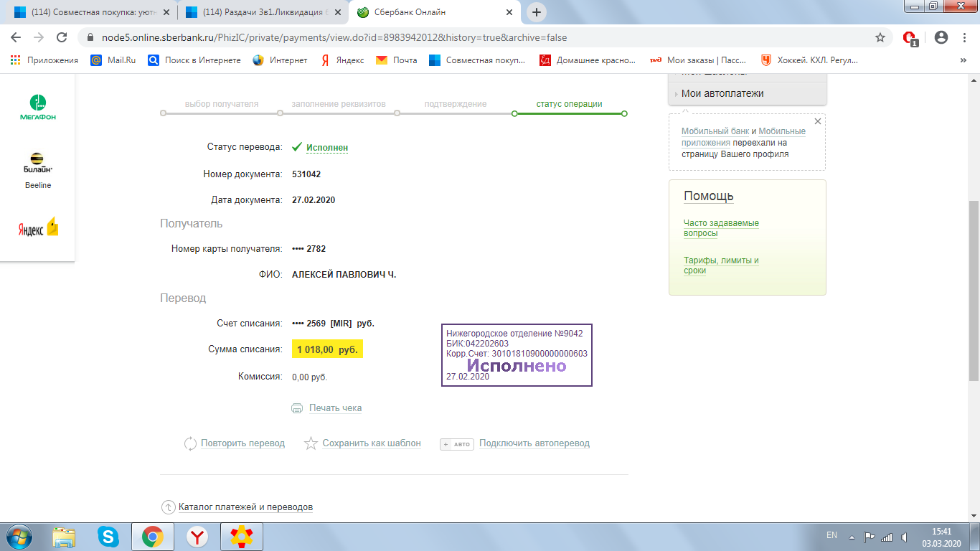
Task: Bookmark this page with the star icon
Action: (880, 37)
